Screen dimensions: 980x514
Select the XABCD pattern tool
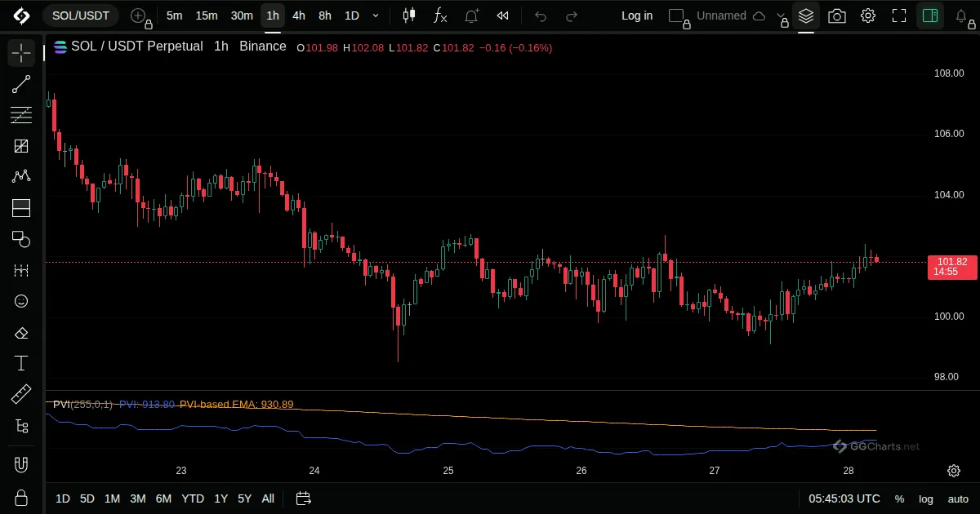coord(21,176)
